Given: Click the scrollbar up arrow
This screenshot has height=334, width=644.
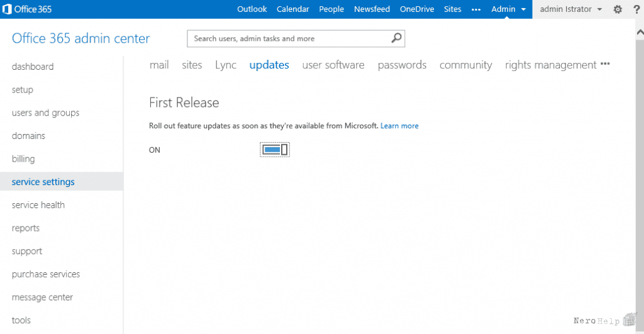Looking at the screenshot, I should 640,33.
